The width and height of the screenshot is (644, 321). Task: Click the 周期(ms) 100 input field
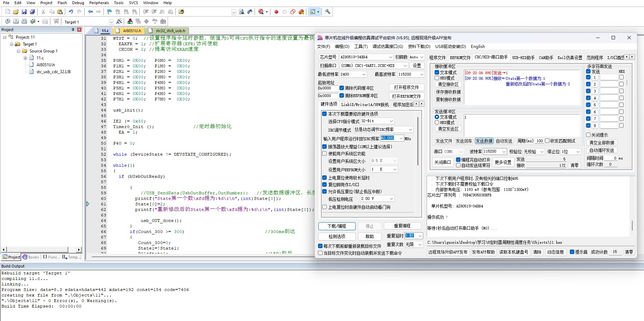point(539,141)
